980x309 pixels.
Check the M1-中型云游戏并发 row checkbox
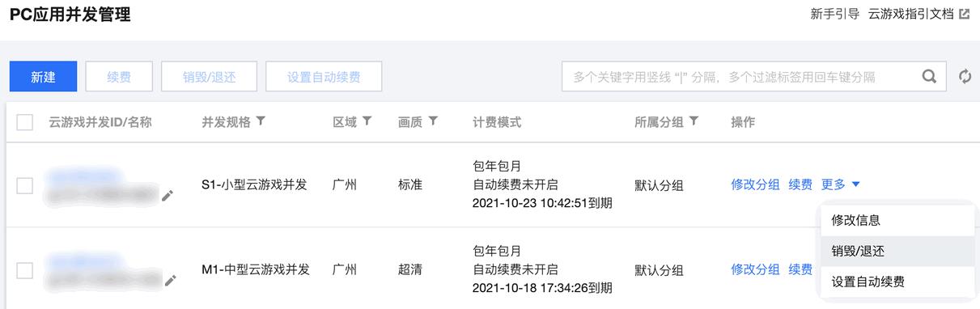pos(25,270)
